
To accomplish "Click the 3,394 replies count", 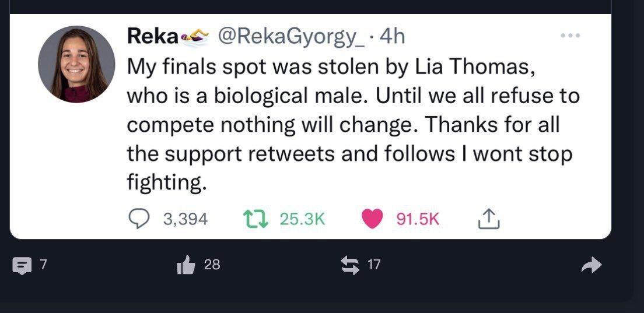I will tap(185, 219).
